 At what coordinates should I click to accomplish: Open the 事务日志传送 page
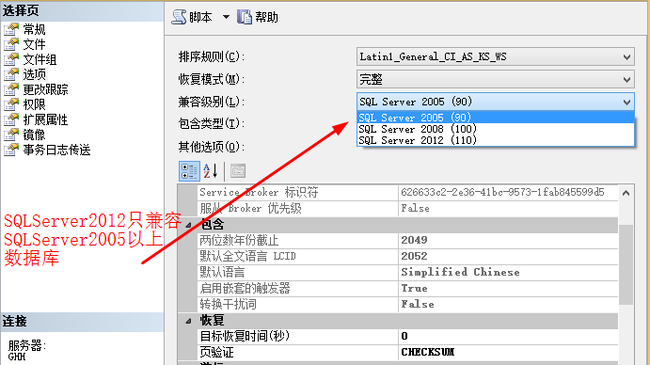[57, 149]
